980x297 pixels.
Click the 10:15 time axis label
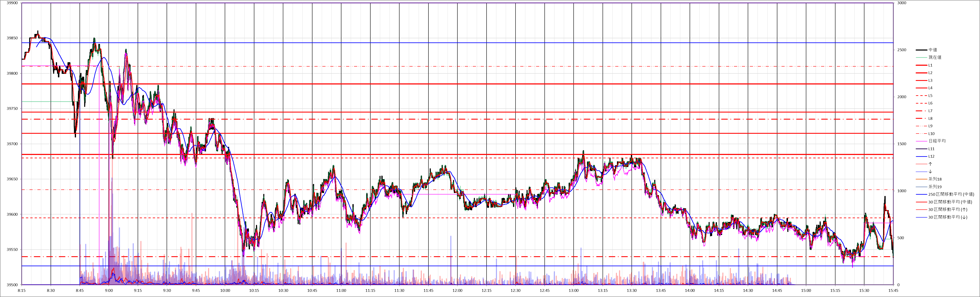coord(254,291)
